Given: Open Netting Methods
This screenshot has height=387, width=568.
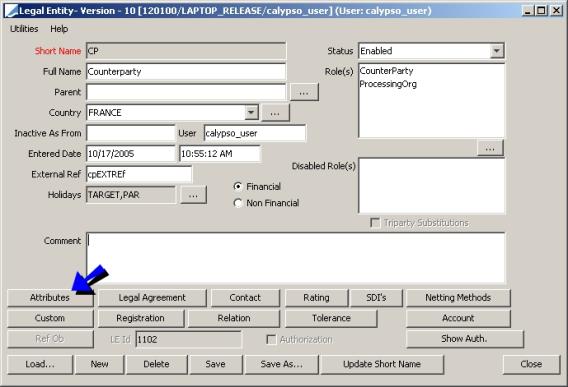Looking at the screenshot, I should tap(458, 298).
